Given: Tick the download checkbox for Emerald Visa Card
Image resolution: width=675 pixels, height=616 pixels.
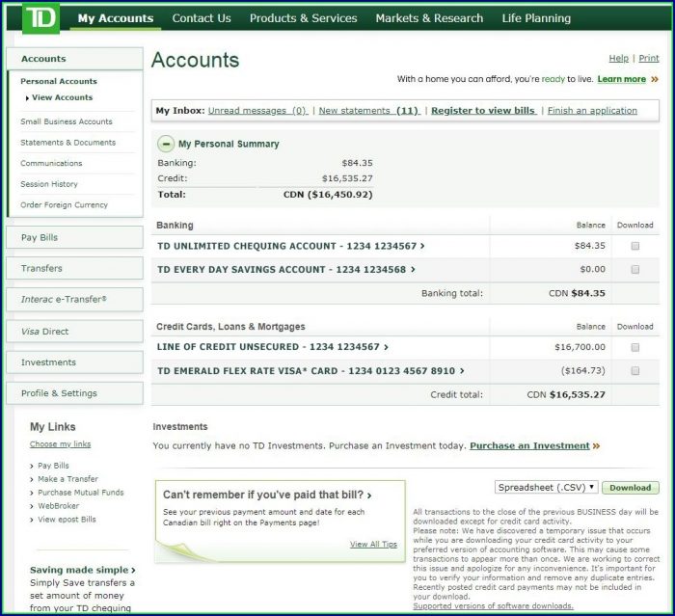Looking at the screenshot, I should coord(634,370).
